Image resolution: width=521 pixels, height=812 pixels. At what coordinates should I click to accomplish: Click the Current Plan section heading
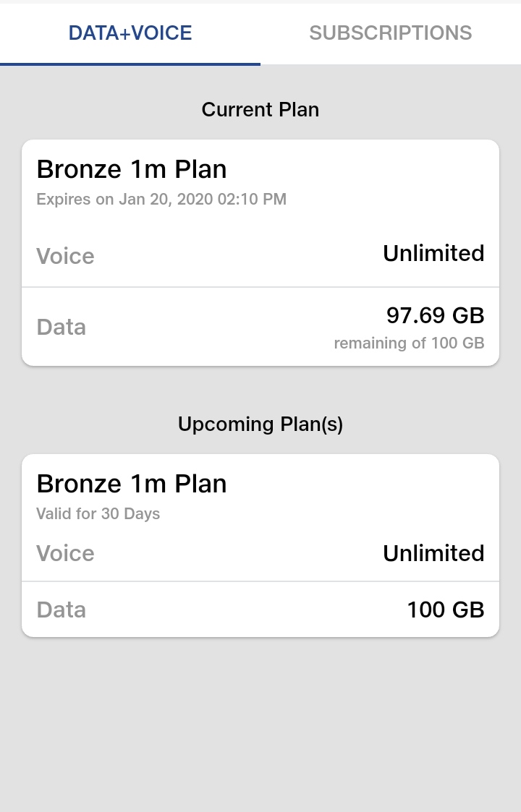[260, 110]
